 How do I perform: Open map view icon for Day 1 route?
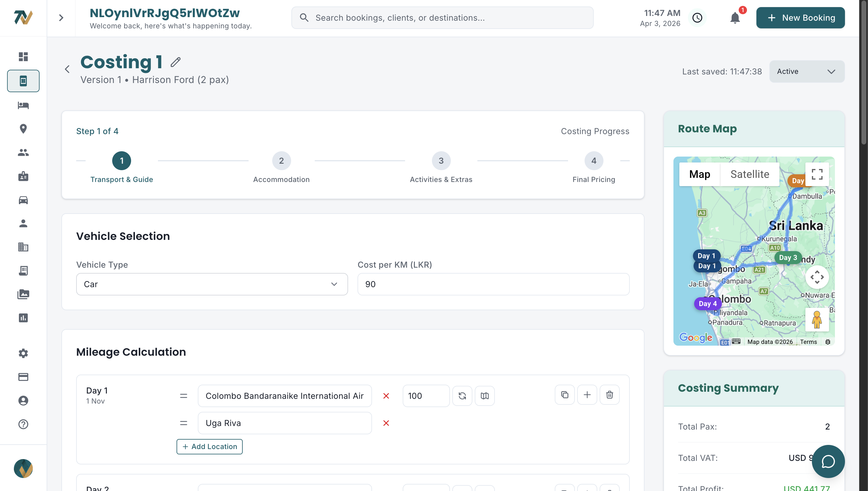pos(484,396)
